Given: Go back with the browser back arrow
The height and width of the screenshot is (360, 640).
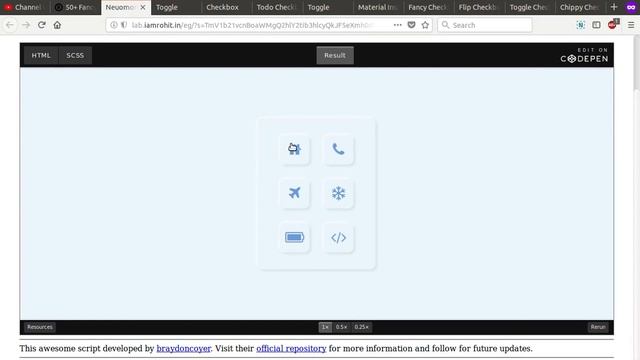Looking at the screenshot, I should [x=10, y=25].
